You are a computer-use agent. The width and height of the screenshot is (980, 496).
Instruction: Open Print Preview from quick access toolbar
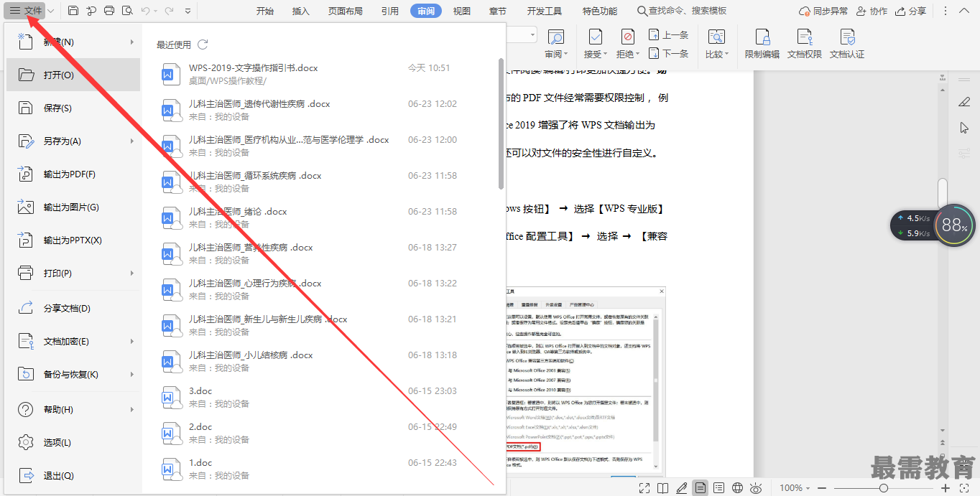(x=127, y=11)
